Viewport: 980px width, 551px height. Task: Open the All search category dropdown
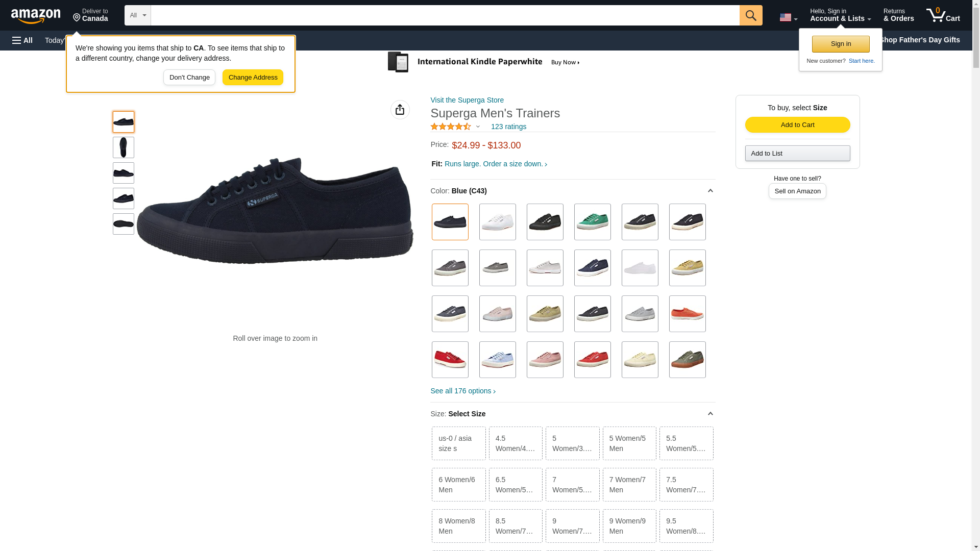pos(137,15)
